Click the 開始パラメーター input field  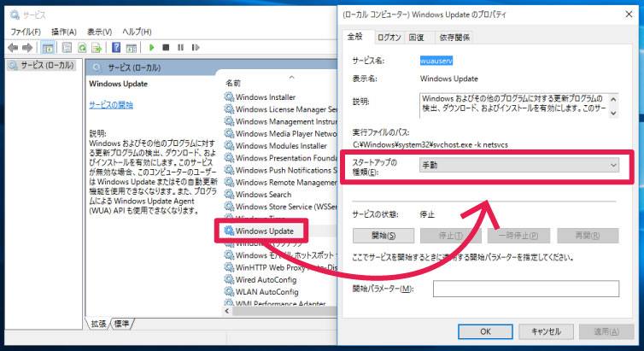pyautogui.click(x=526, y=289)
